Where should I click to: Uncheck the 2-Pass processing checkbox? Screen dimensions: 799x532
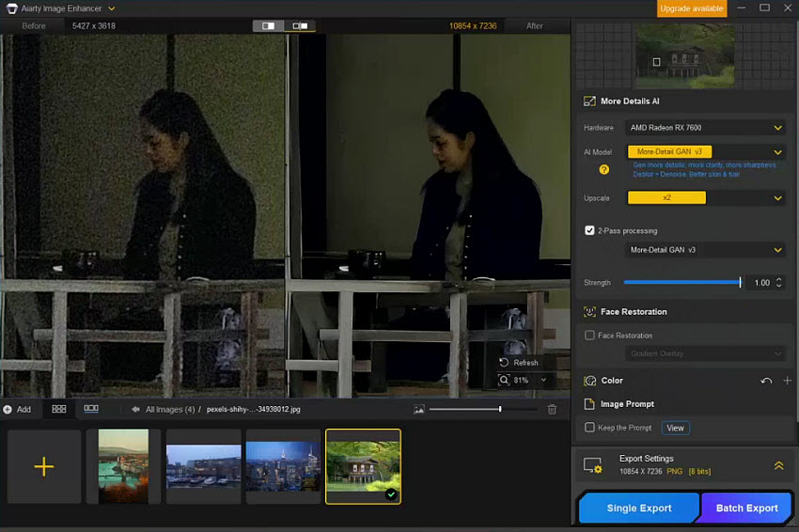coord(589,230)
